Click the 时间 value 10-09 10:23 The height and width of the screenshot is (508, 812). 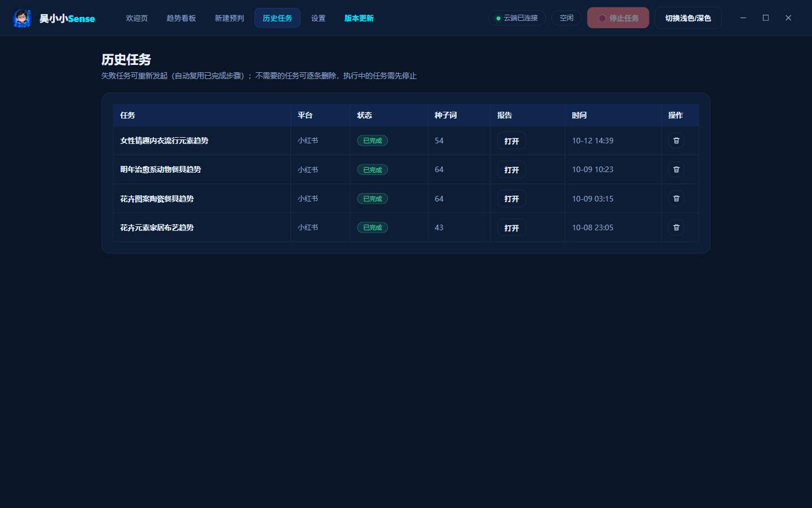click(x=593, y=169)
